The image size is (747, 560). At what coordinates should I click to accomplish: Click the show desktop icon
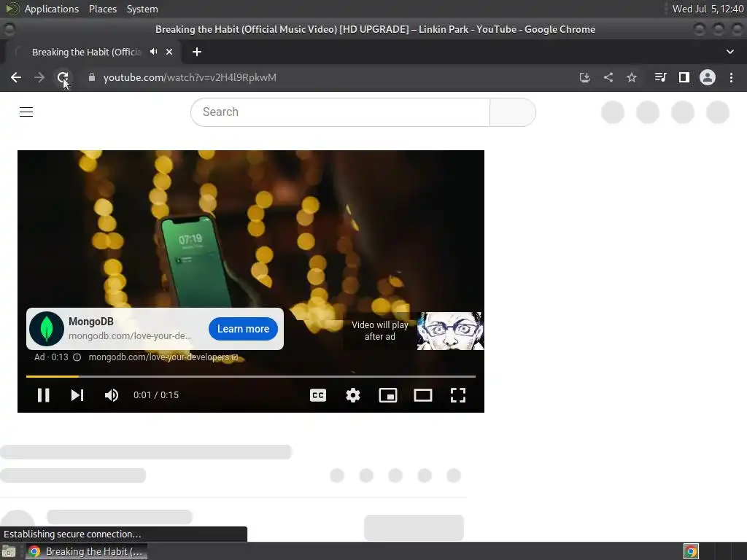click(x=9, y=551)
